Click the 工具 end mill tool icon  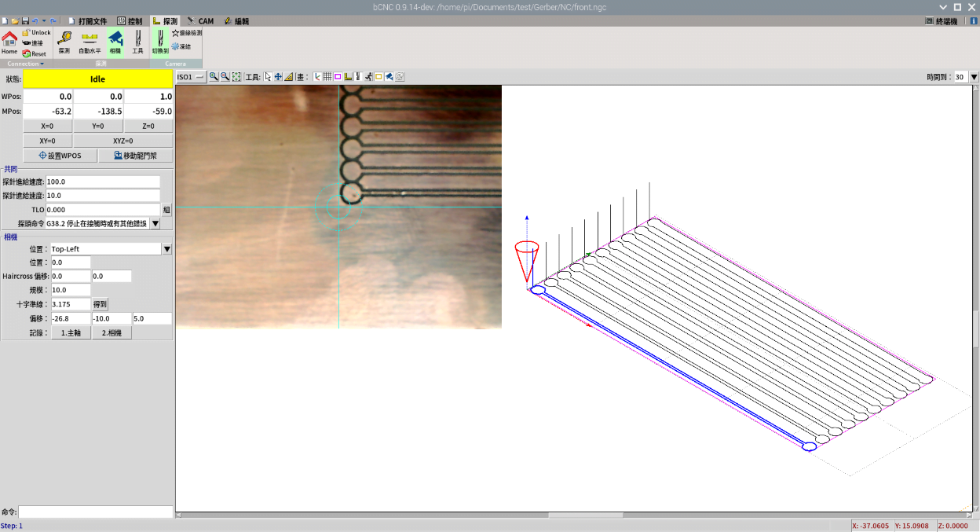(137, 42)
